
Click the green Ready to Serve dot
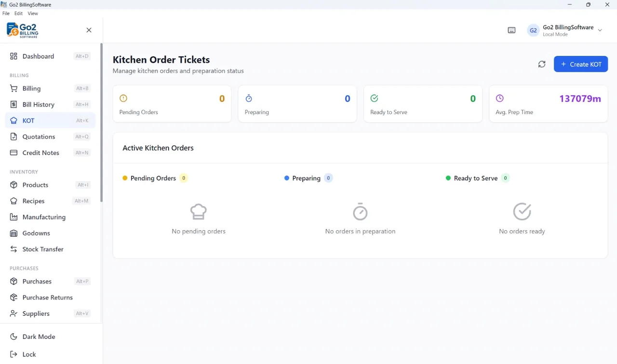[448, 178]
